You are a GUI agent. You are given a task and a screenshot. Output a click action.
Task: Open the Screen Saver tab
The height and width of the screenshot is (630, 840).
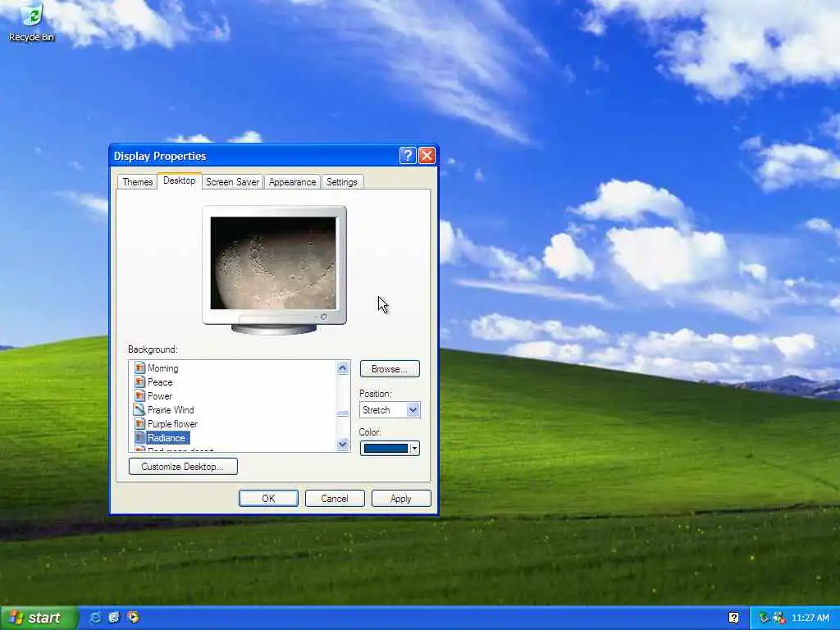tap(232, 181)
